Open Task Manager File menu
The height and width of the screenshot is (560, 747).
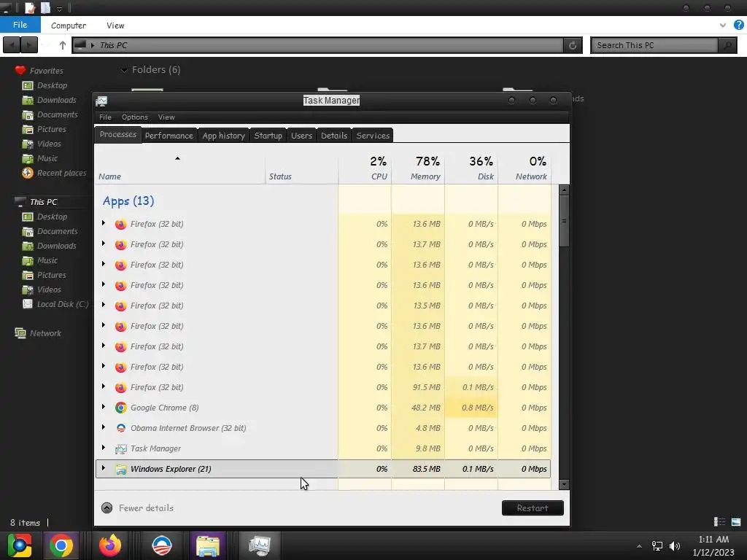pos(105,117)
